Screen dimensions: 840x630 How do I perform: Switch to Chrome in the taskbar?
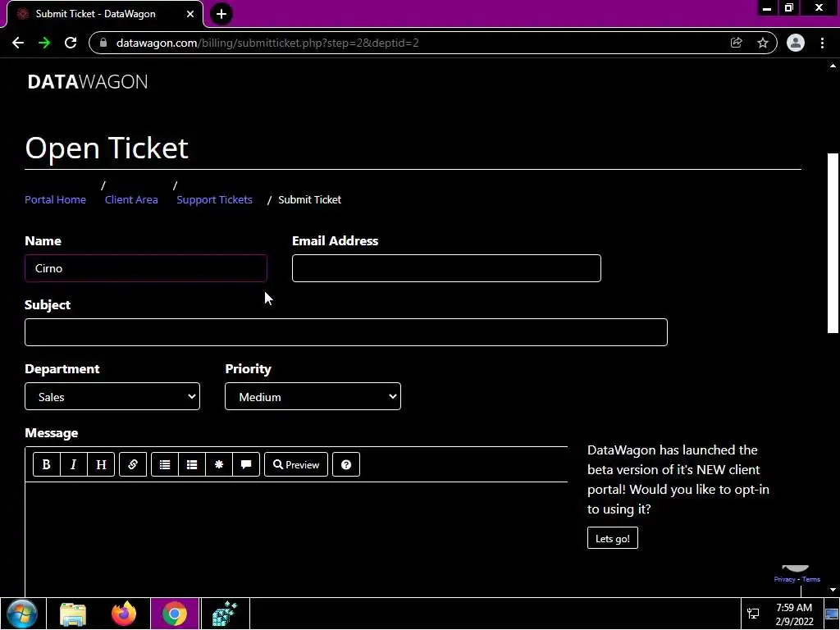coord(175,614)
